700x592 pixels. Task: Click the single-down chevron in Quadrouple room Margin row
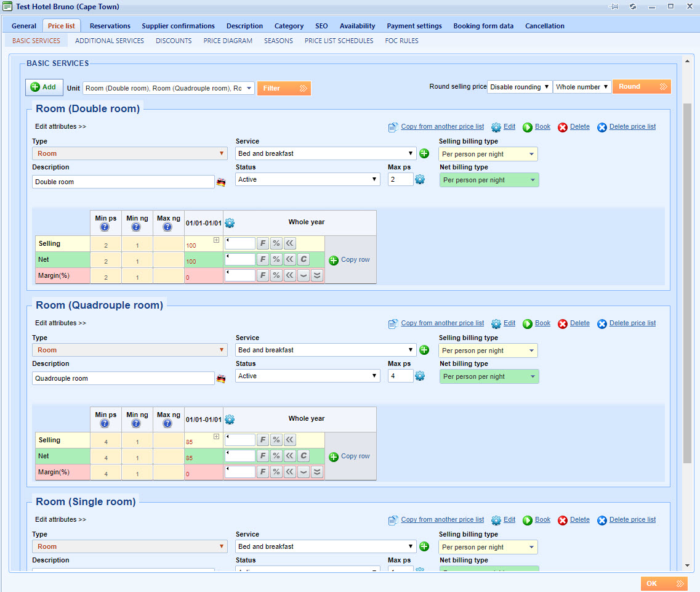click(304, 472)
